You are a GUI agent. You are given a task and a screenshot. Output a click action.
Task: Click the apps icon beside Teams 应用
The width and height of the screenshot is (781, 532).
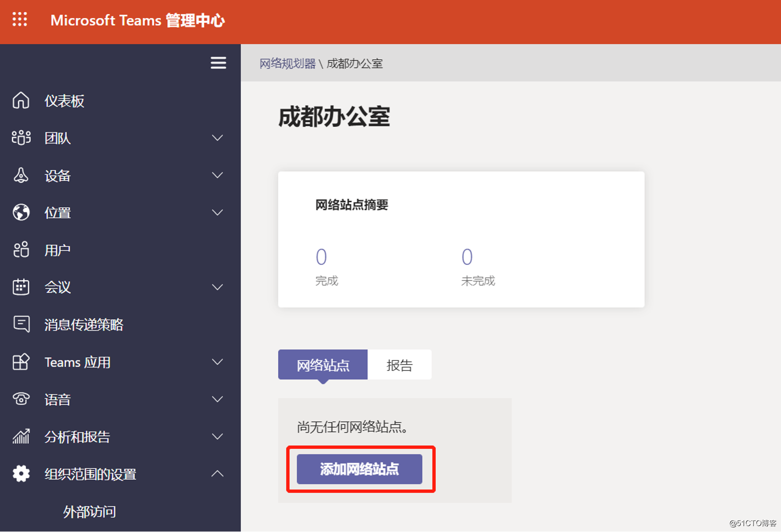[21, 362]
